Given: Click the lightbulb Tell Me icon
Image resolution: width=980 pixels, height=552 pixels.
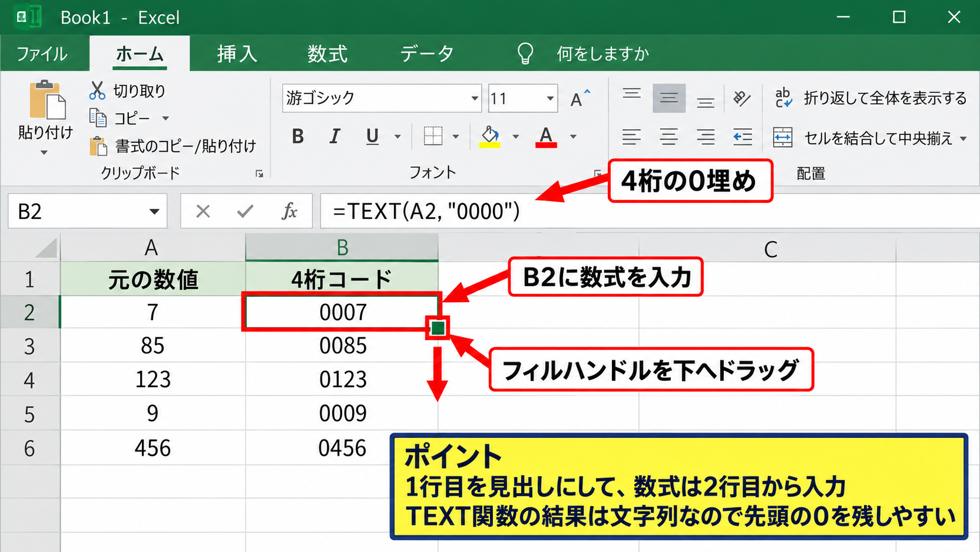Looking at the screenshot, I should coord(526,53).
